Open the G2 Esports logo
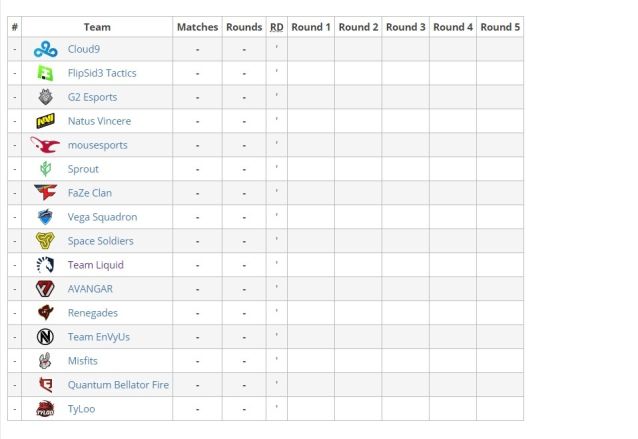 coord(45,97)
